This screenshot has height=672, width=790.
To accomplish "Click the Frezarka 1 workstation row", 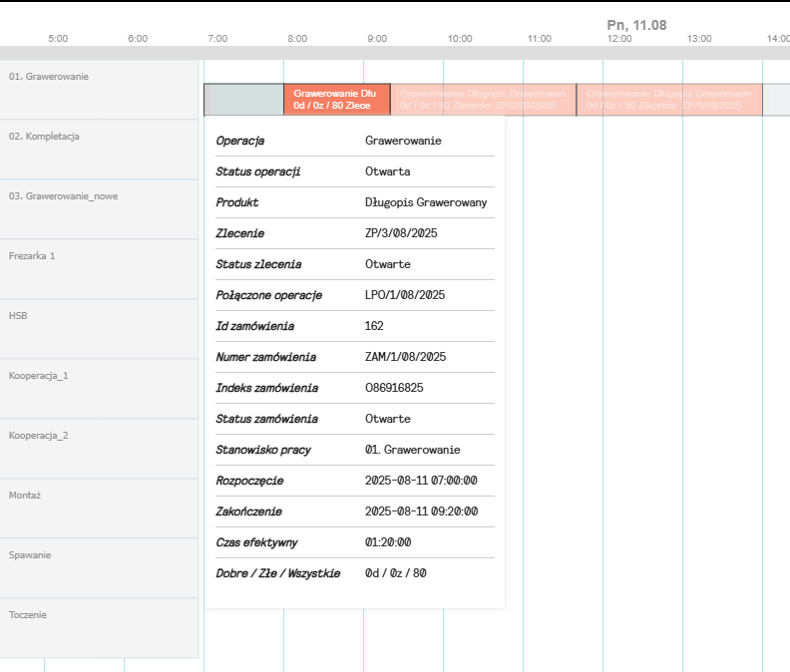I will 100,269.
